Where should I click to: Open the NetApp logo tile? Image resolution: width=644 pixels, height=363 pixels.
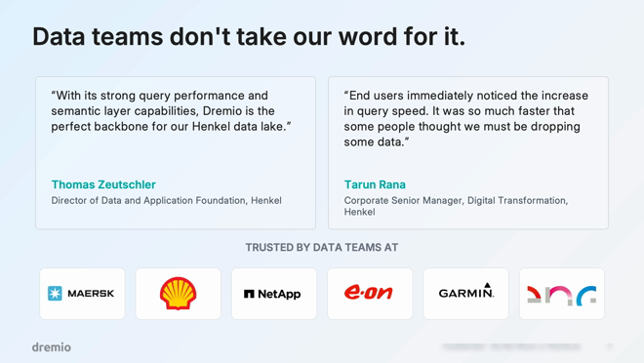point(274,294)
